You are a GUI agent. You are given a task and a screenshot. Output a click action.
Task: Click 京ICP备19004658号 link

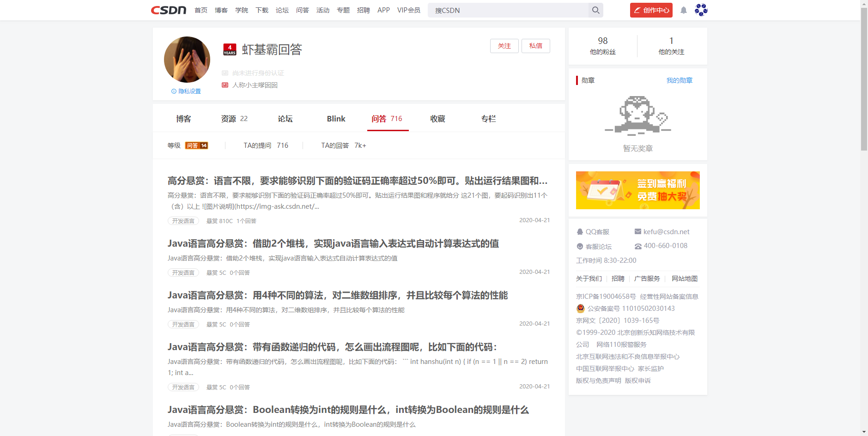coord(606,297)
